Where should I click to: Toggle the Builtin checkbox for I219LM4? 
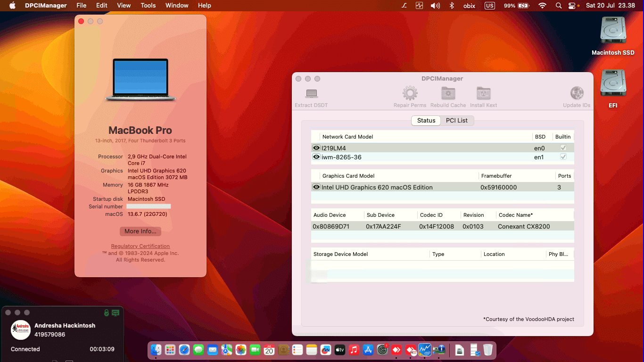pos(563,148)
